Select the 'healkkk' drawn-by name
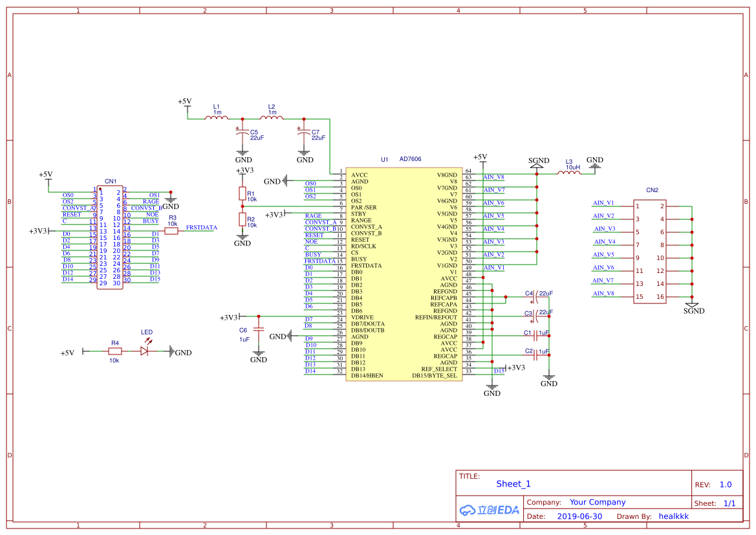This screenshot has width=756, height=535. pos(673,516)
